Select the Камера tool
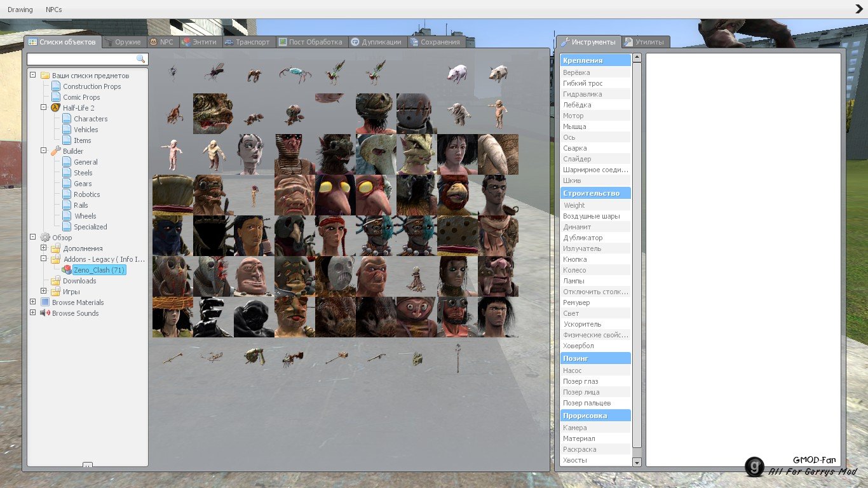Viewport: 868px width, 488px height. coord(595,428)
